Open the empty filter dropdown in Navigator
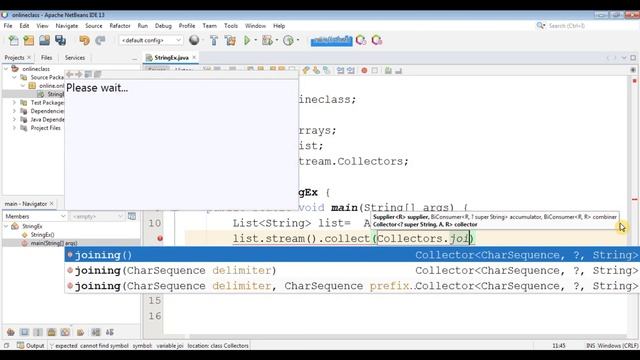This screenshot has width=640, height=360. click(97, 216)
